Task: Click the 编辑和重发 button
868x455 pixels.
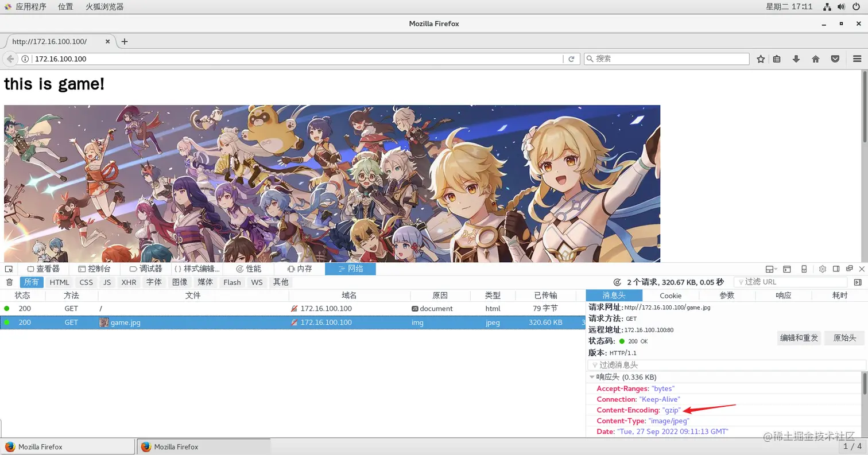Action: (799, 338)
